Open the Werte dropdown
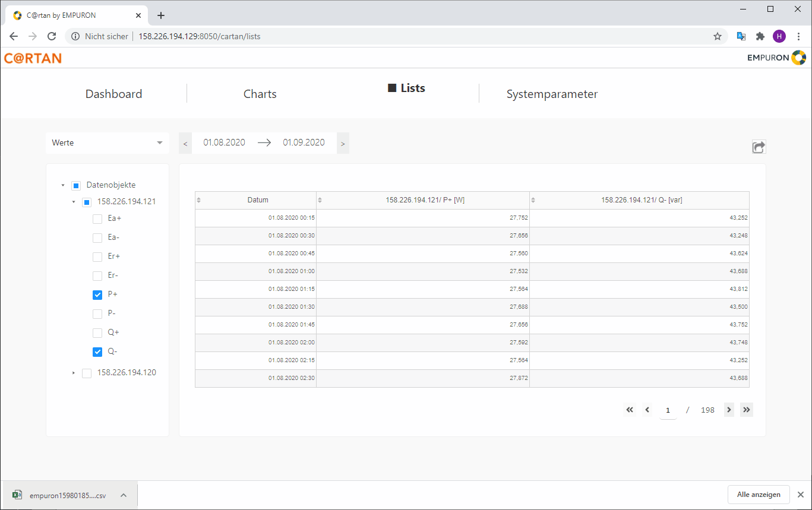 pyautogui.click(x=108, y=143)
